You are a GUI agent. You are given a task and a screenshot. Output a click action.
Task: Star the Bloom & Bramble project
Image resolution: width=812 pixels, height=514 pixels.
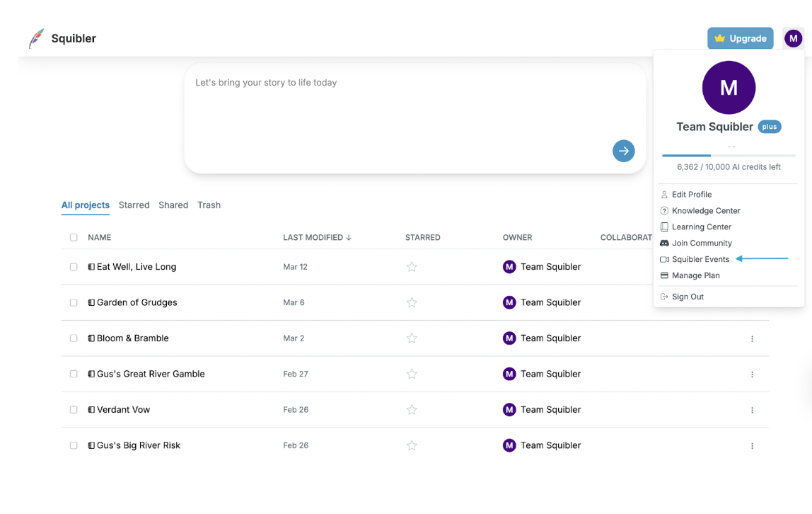[x=412, y=338]
